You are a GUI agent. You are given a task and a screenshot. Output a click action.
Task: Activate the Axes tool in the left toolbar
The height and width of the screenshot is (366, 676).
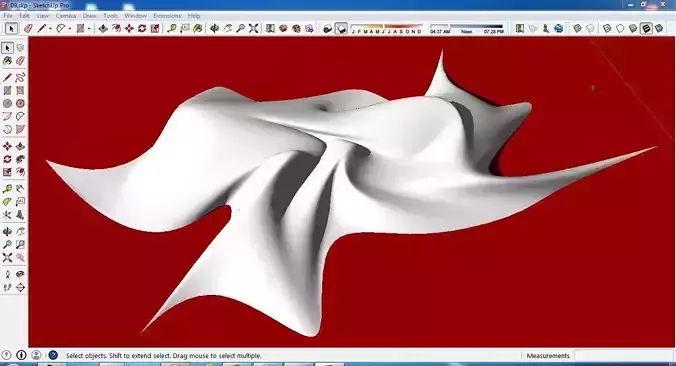click(7, 215)
